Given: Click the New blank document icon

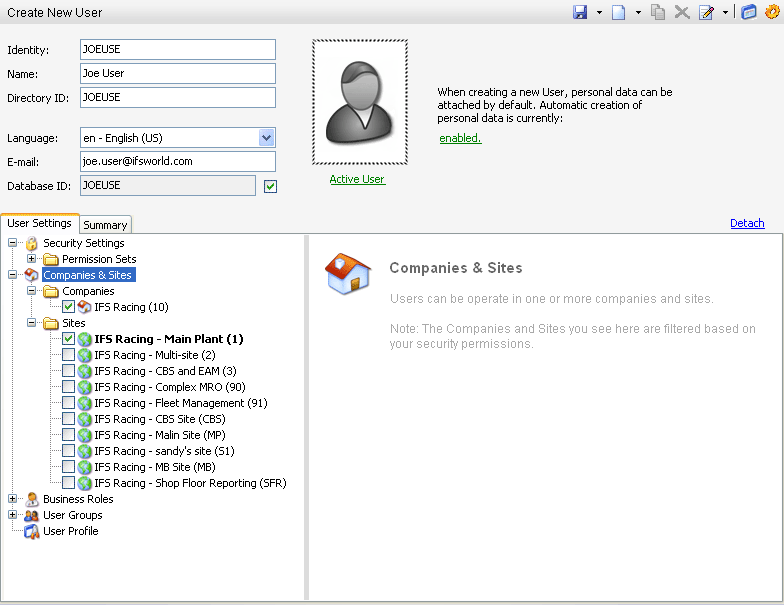Looking at the screenshot, I should (x=619, y=12).
